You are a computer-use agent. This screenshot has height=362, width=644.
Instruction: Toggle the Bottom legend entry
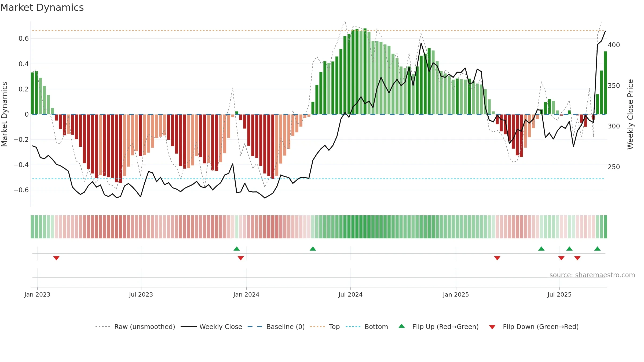point(367,327)
